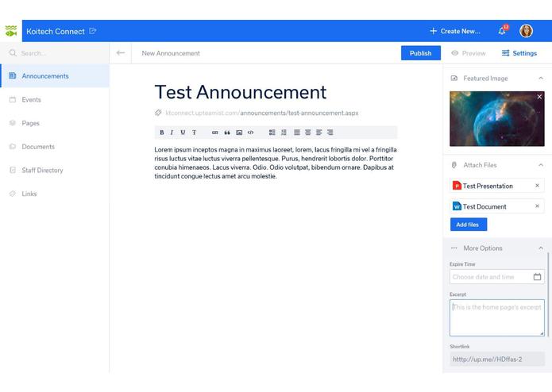Click the URL link icon beside the permalink
This screenshot has height=392, width=552.
click(x=158, y=113)
